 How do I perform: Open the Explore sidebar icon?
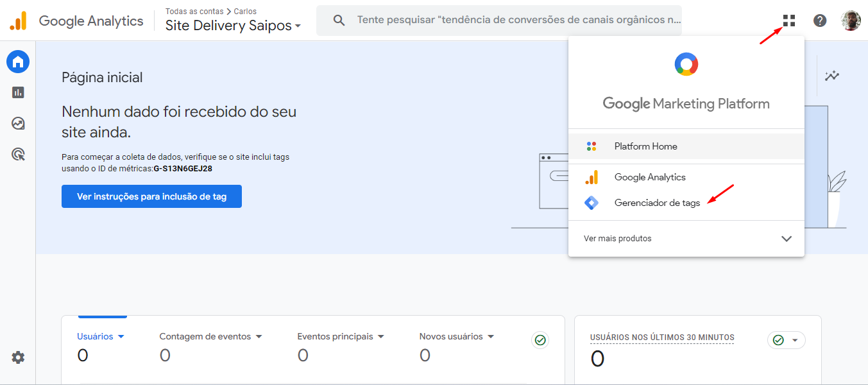pyautogui.click(x=18, y=123)
